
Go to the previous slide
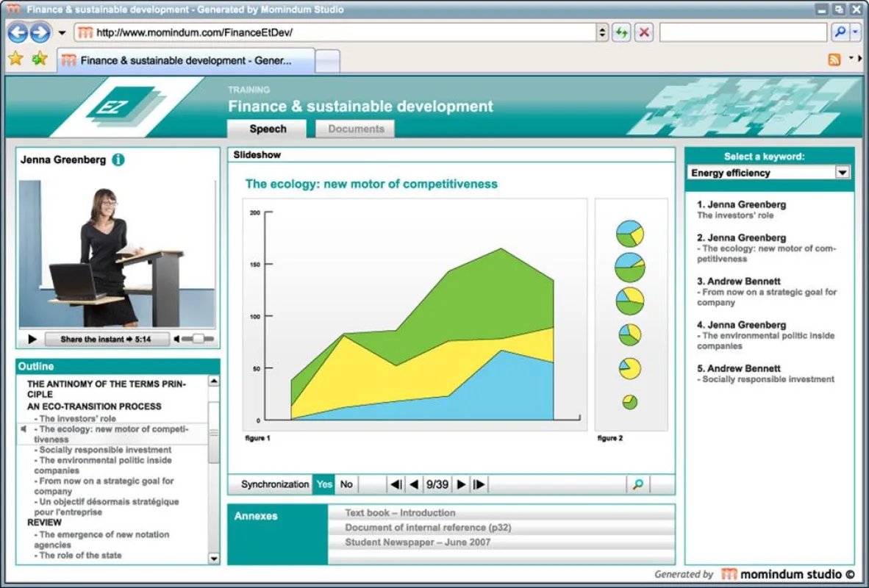pos(414,484)
